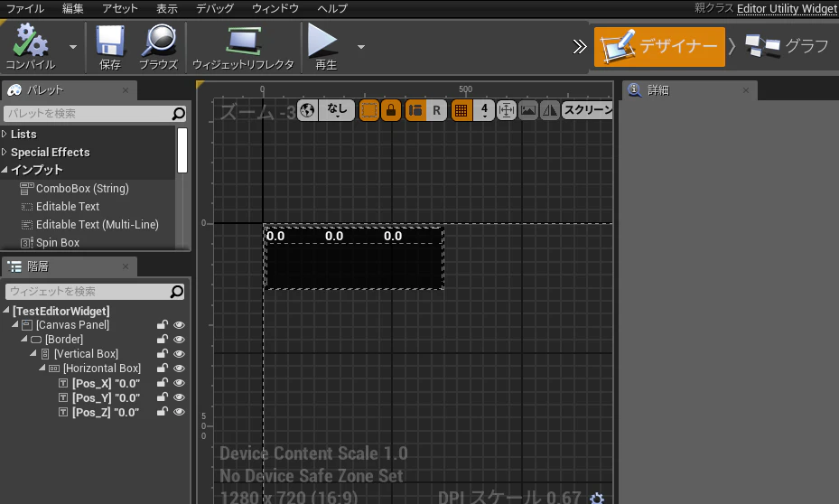Hide the [Horizontal Box] widget with eye icon
The image size is (839, 504).
pyautogui.click(x=179, y=369)
